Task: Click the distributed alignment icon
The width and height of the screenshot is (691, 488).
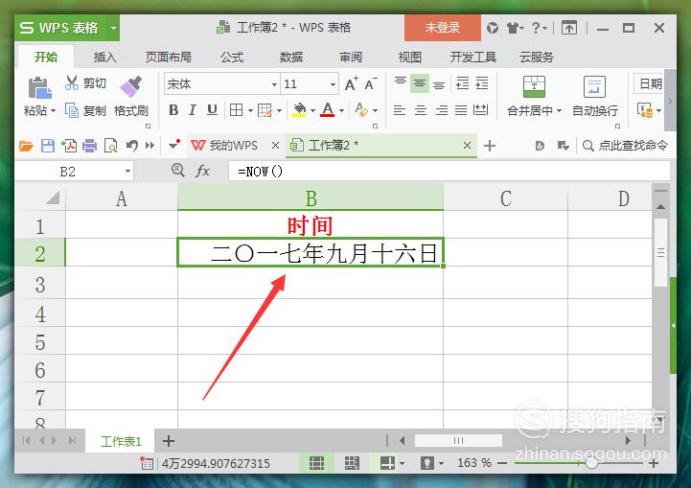Action: click(480, 110)
